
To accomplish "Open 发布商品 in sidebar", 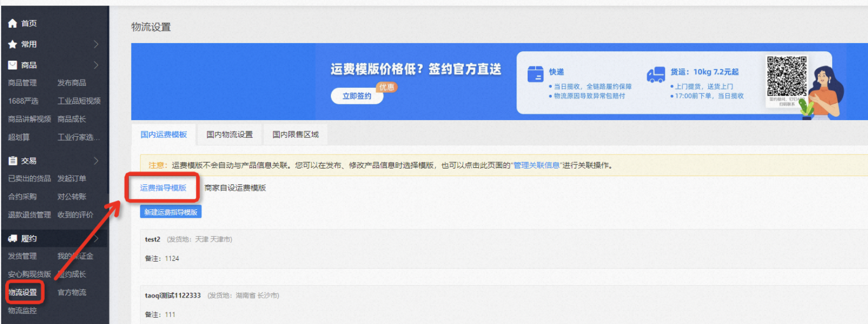I will tap(72, 83).
